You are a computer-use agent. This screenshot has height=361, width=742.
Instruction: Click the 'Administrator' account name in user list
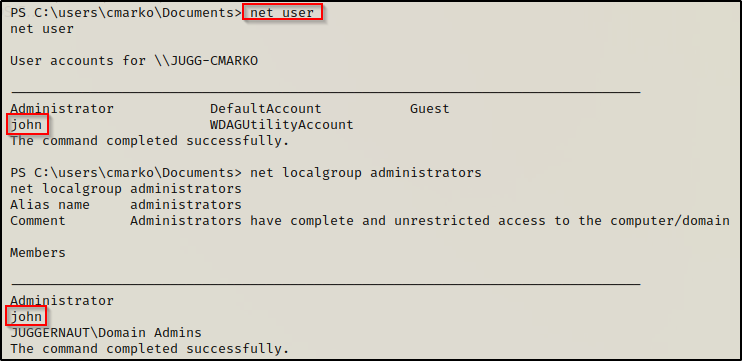coord(62,109)
